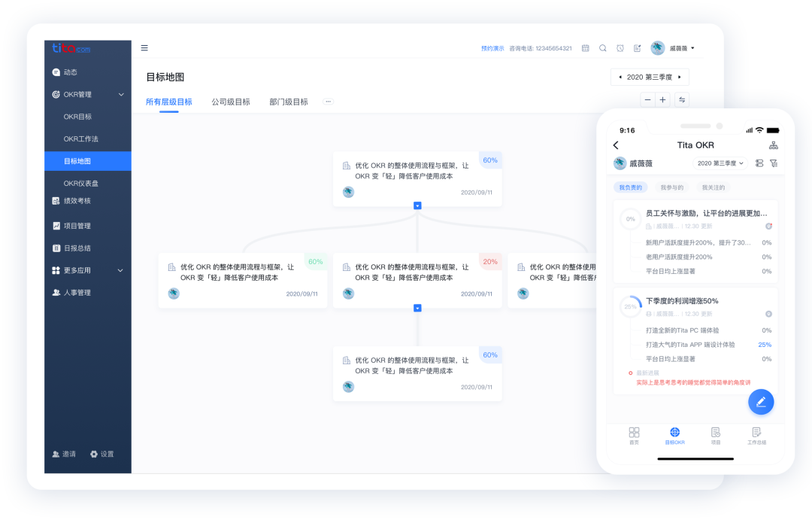Click the green 60% badge on the left card
Screen dimensions: 812x520
(x=315, y=262)
